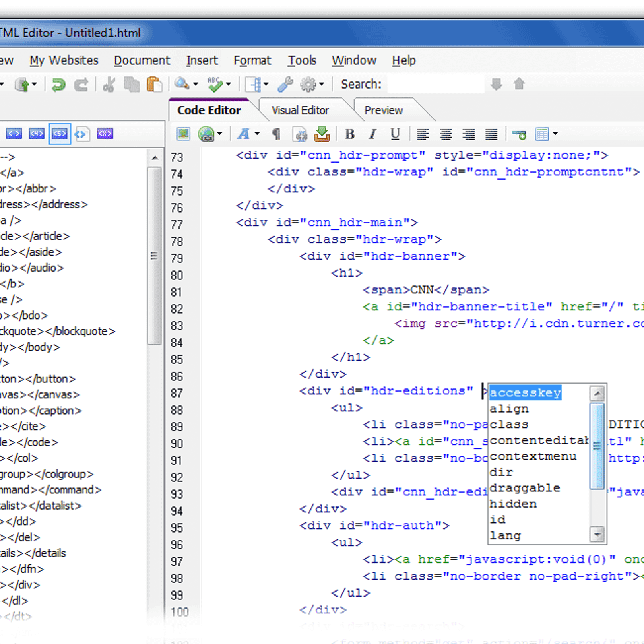Click the page with blue brackets icon
Image resolution: width=644 pixels, height=644 pixels.
pyautogui.click(x=82, y=134)
